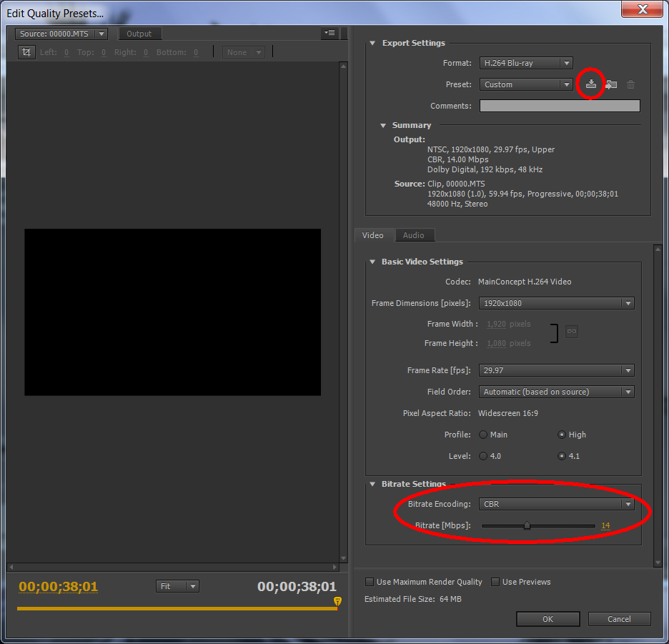This screenshot has width=669, height=644.
Task: Click the Frame Width 1,920 value
Action: pos(496,324)
